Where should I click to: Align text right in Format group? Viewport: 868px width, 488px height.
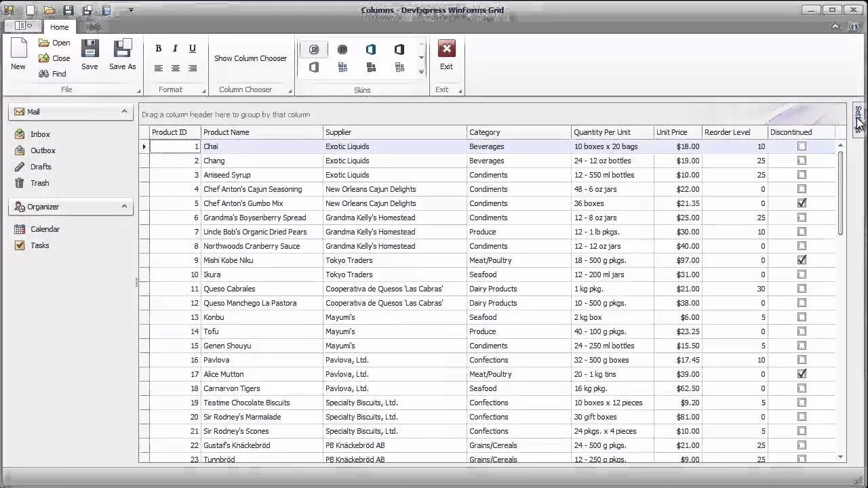[x=193, y=68]
